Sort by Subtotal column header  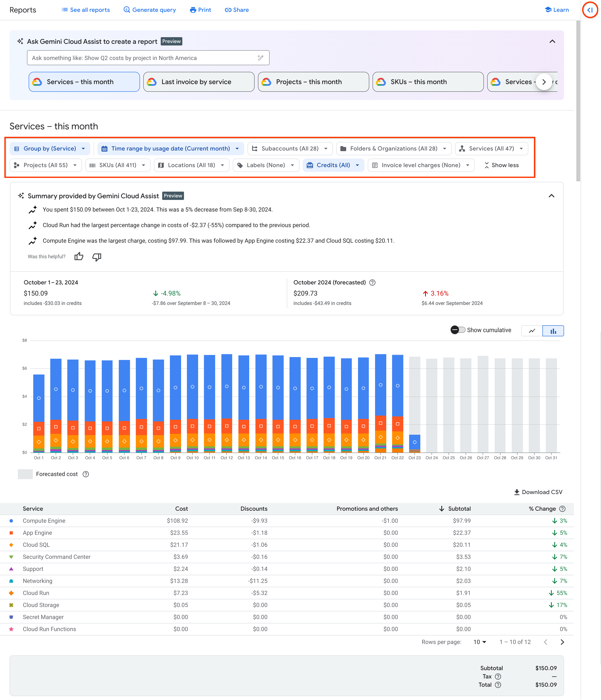point(455,508)
